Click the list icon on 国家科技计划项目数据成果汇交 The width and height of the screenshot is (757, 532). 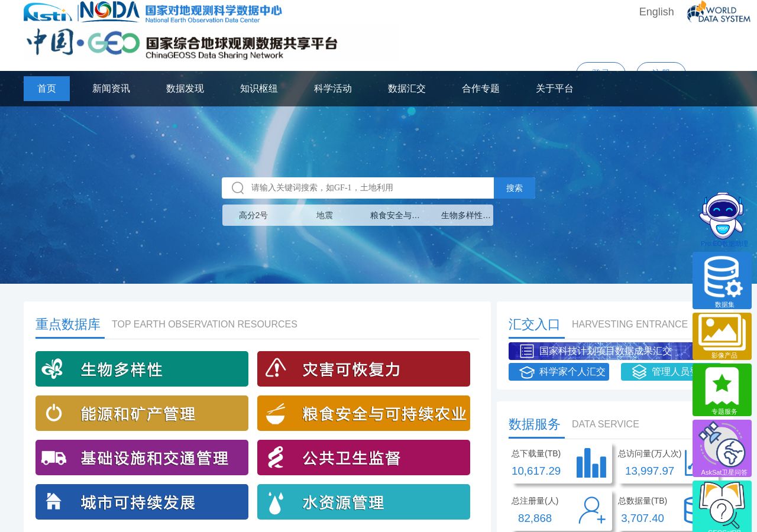click(x=527, y=351)
